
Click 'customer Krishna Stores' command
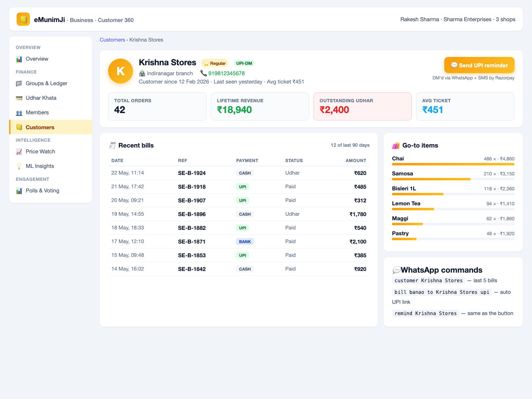429,281
